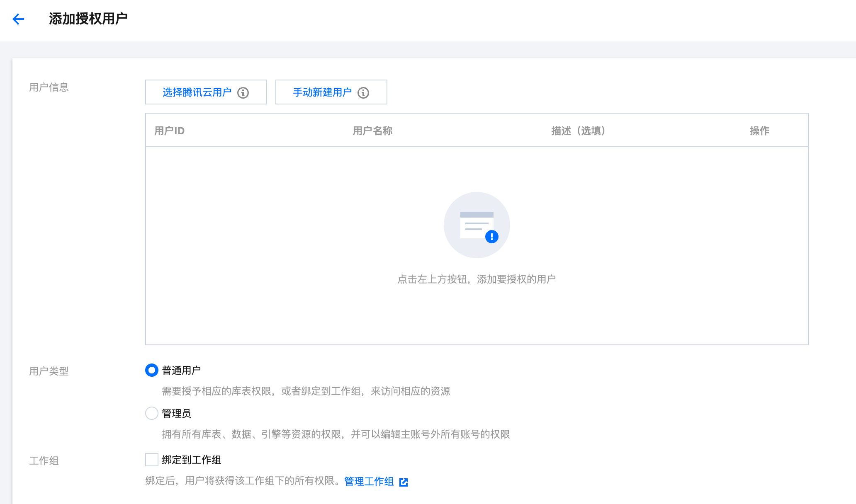Click the 操作 column header
856x504 pixels.
pos(759,131)
